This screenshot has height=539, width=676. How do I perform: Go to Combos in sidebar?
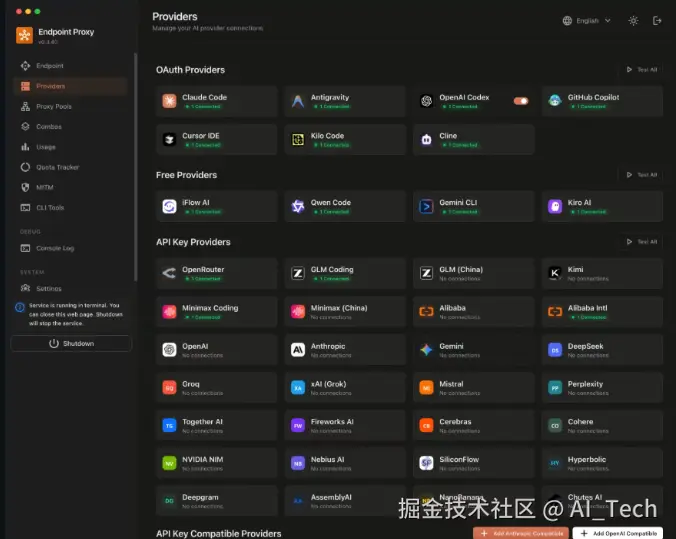point(70,126)
